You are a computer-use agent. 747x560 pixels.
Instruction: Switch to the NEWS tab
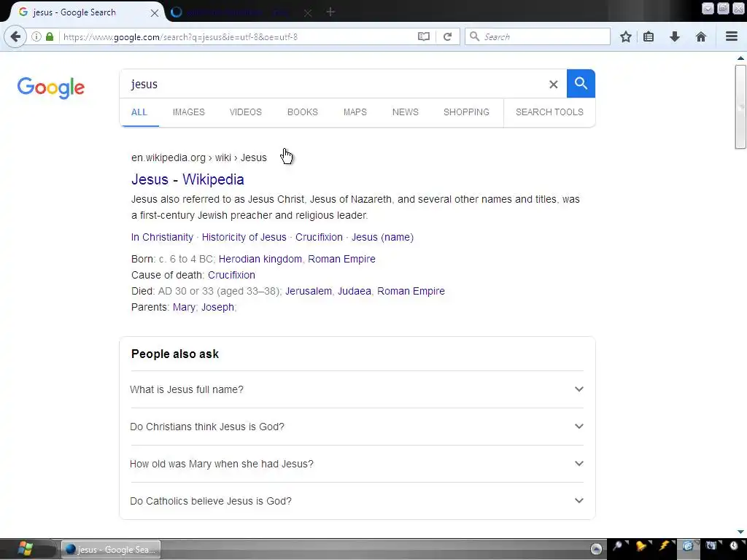(x=406, y=112)
